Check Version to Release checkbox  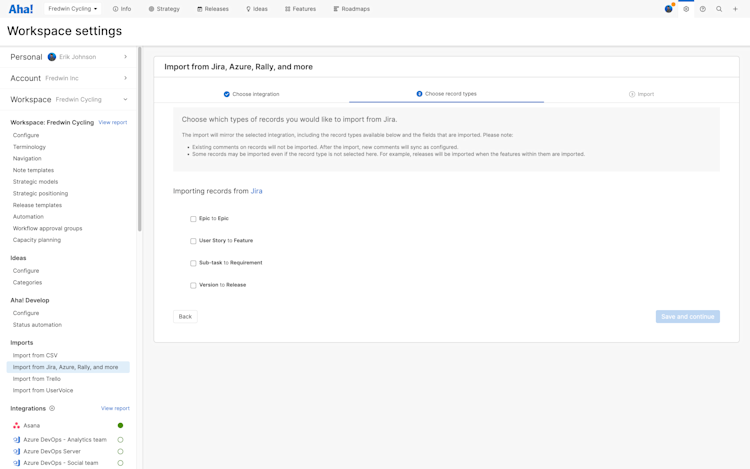[193, 285]
